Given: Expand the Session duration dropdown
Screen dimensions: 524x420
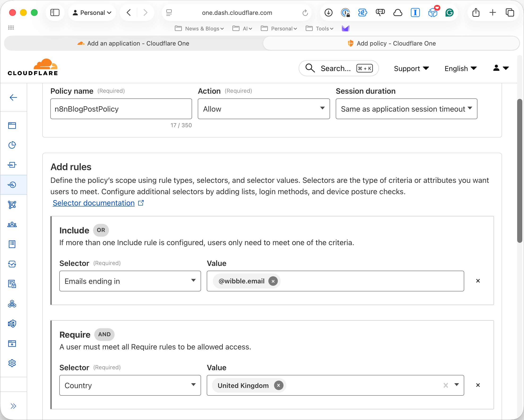Looking at the screenshot, I should coord(406,109).
